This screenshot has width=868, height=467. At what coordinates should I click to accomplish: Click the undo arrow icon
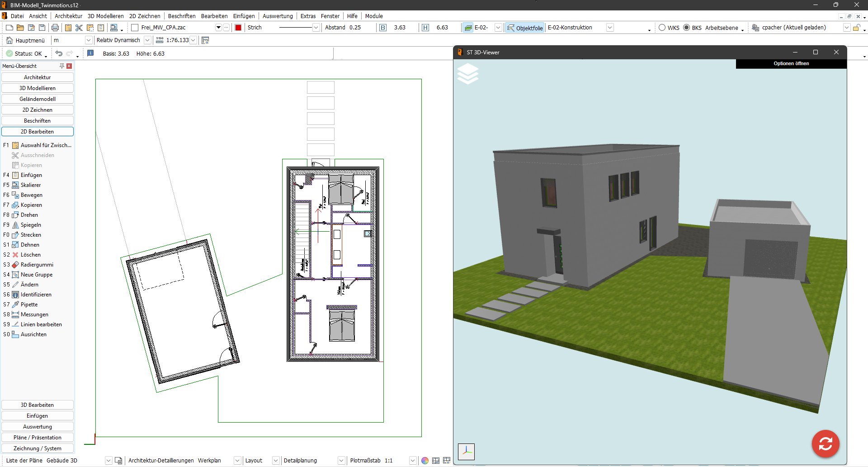pyautogui.click(x=59, y=53)
